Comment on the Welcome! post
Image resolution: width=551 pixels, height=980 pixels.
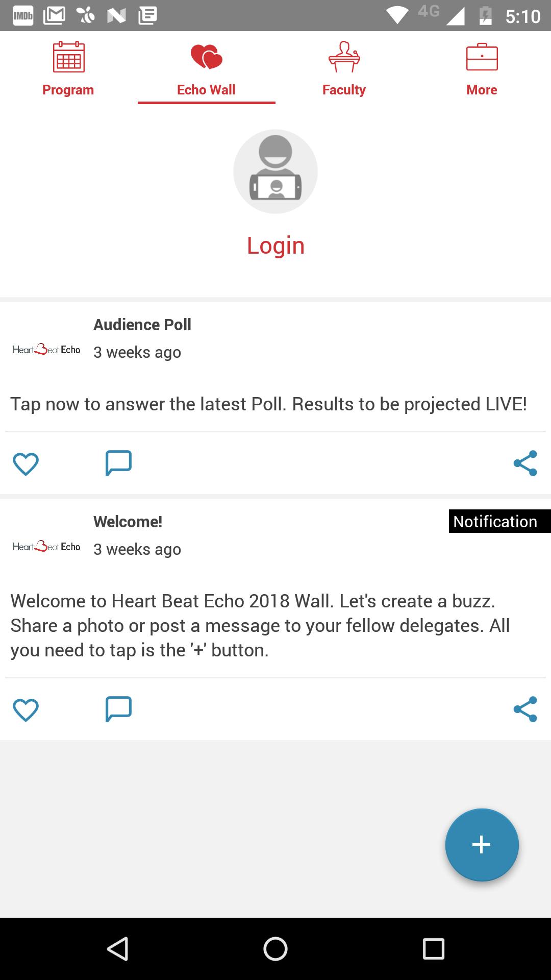118,709
